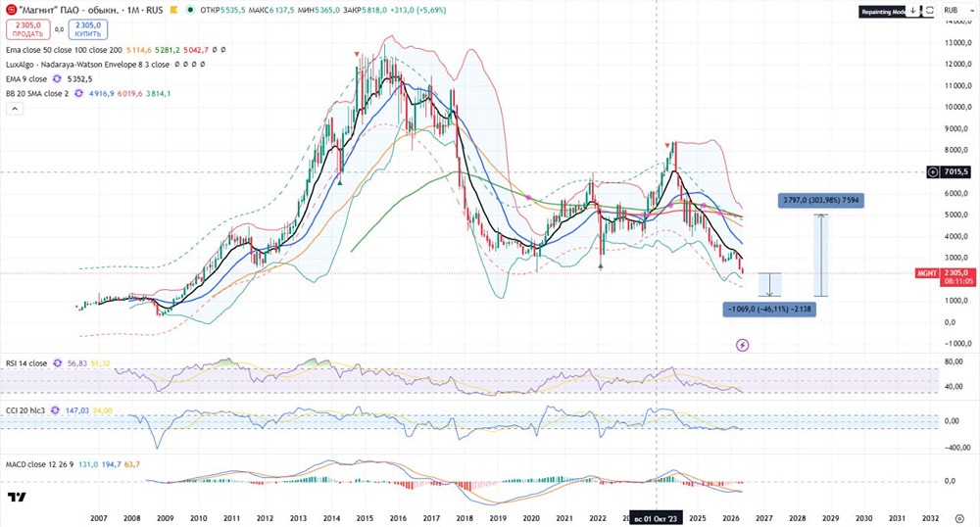
Task: Click the ПРОДАТЬ 2305,0 sell button
Action: point(28,29)
